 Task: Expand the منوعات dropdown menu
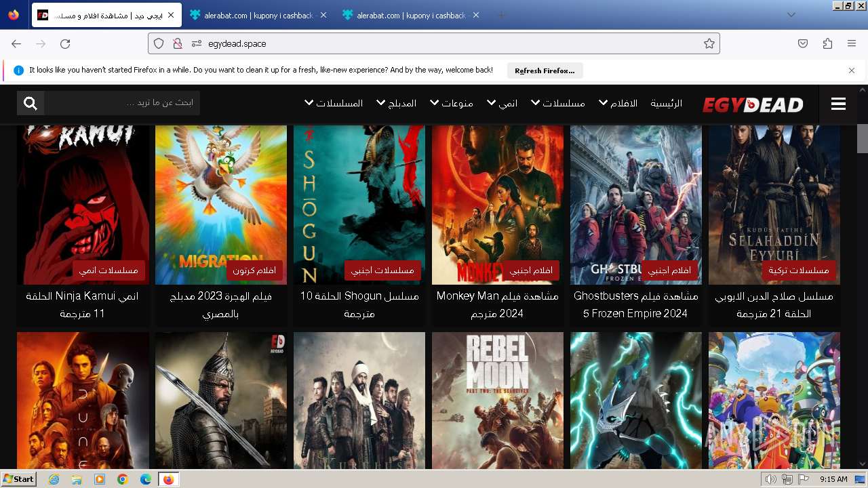click(x=452, y=103)
